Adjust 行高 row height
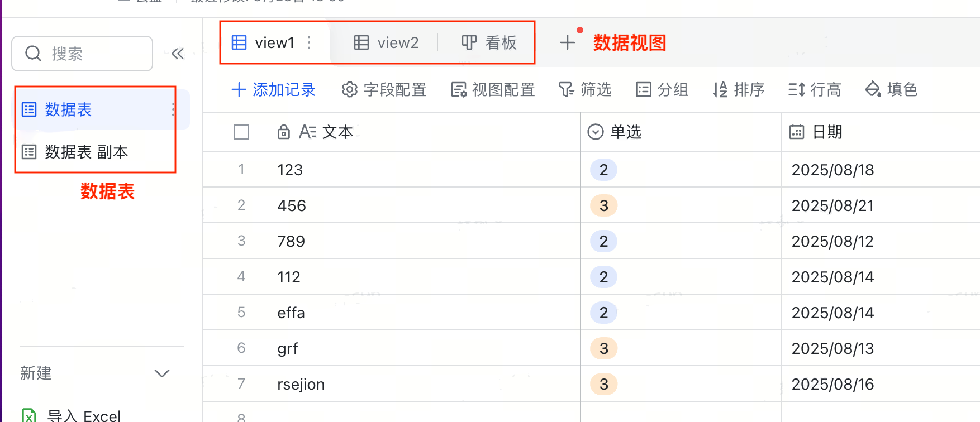The height and width of the screenshot is (422, 980). (x=815, y=89)
